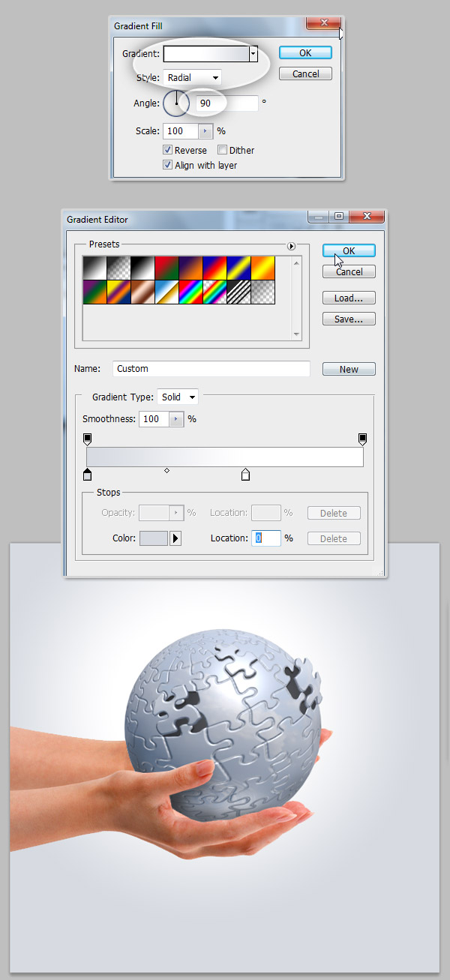Click the left opacity stop above gradient bar
The width and height of the screenshot is (450, 980).
click(x=87, y=439)
